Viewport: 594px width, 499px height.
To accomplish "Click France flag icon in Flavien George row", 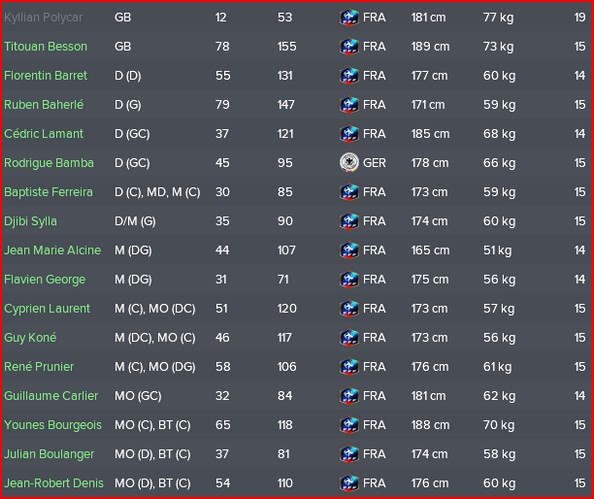I will (x=349, y=280).
